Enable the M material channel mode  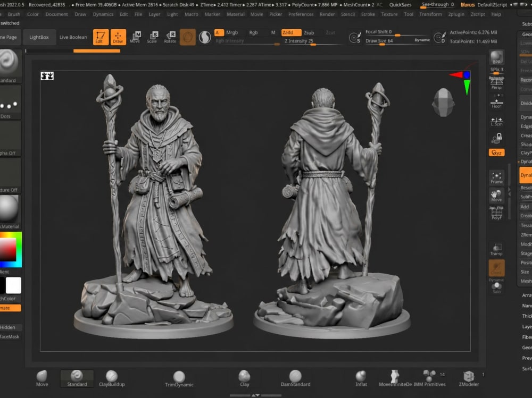(x=273, y=32)
